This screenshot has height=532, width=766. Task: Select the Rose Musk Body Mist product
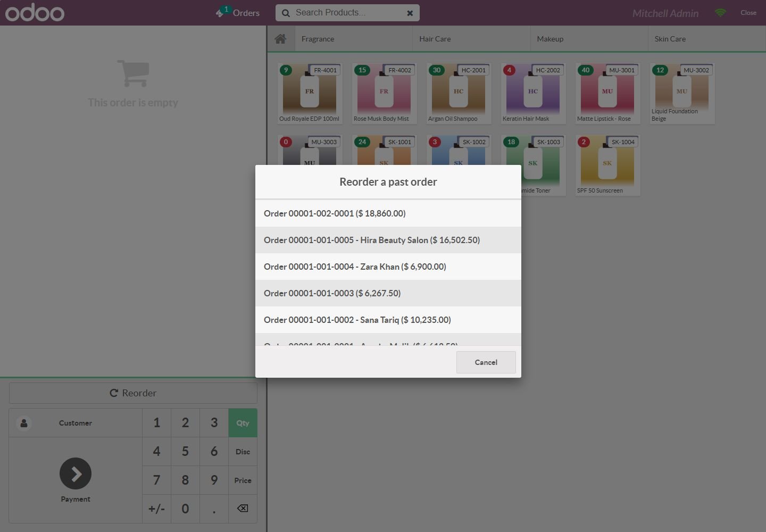click(384, 94)
